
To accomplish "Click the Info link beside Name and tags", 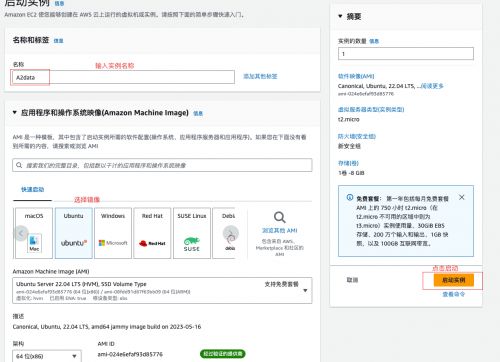I will tap(58, 41).
